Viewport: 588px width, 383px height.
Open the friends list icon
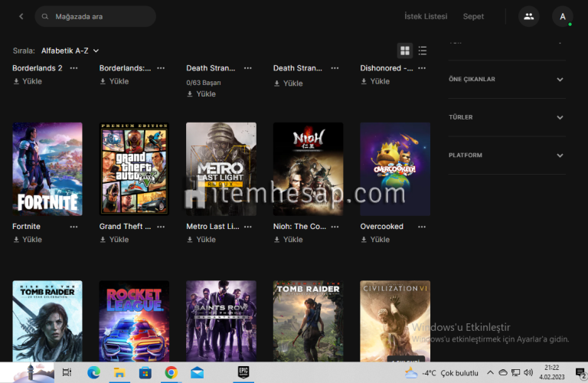528,17
